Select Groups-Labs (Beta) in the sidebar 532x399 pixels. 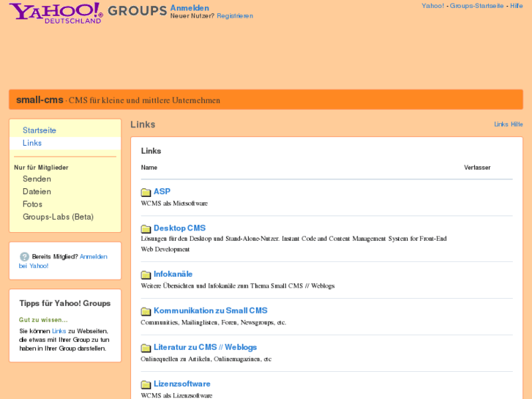(x=58, y=217)
